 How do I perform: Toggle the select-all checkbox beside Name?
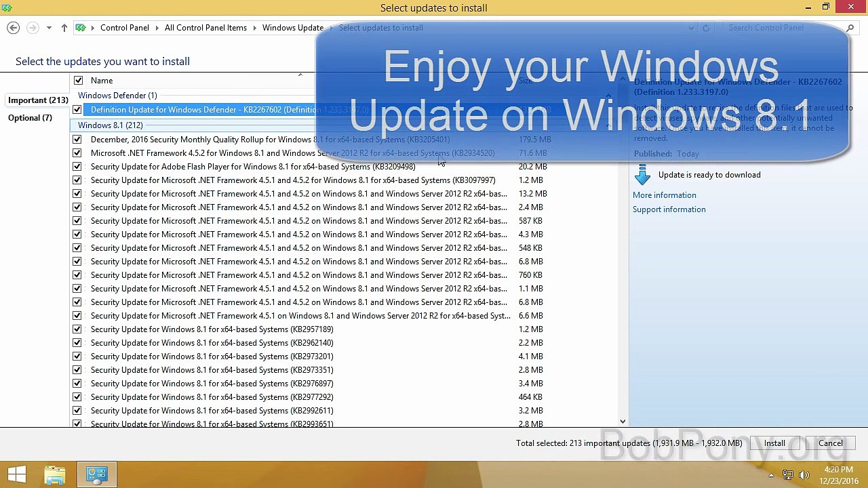pos(78,81)
